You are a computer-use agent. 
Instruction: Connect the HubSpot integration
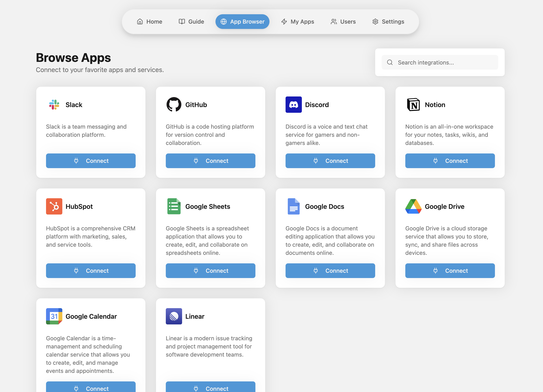pyautogui.click(x=91, y=271)
